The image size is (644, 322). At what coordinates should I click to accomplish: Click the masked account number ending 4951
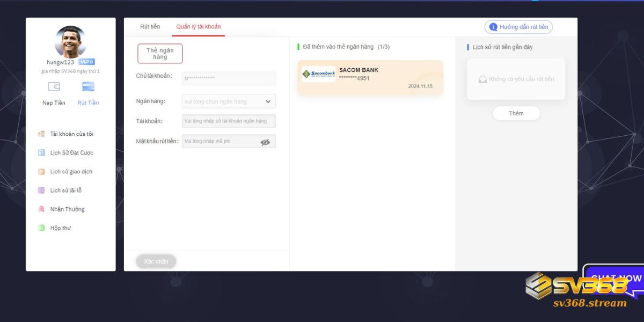point(354,78)
